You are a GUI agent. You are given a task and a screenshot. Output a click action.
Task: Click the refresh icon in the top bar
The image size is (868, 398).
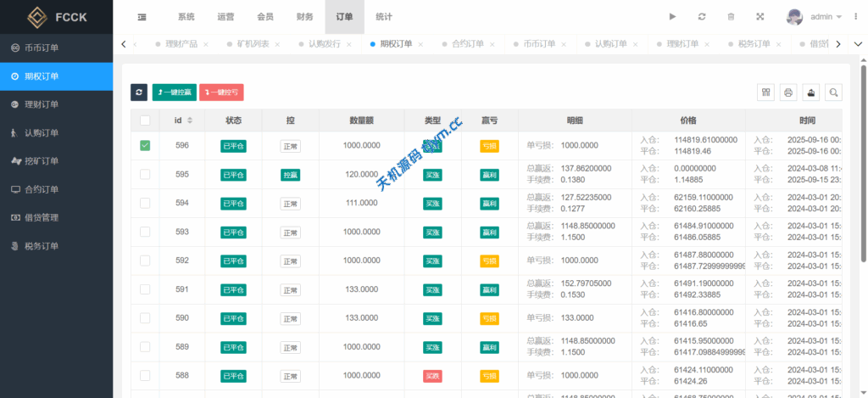pyautogui.click(x=702, y=17)
